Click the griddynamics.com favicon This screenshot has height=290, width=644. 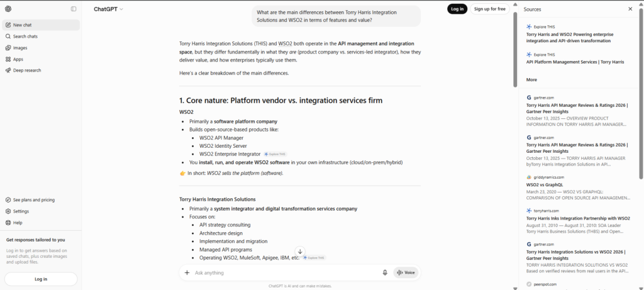529,177
